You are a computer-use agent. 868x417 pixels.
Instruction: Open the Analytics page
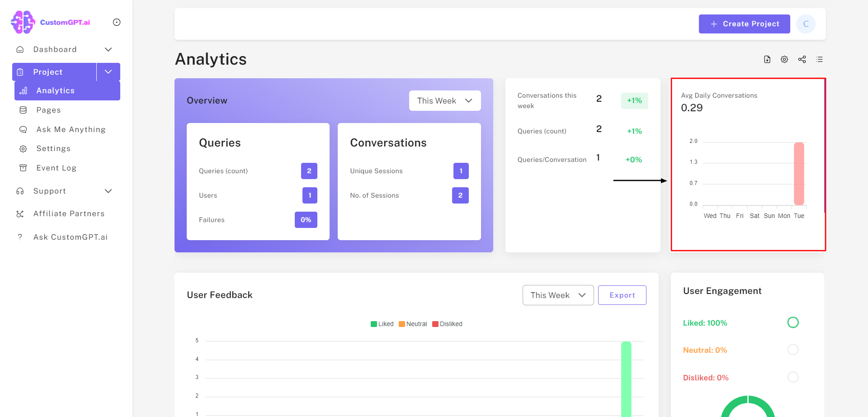[x=67, y=90]
